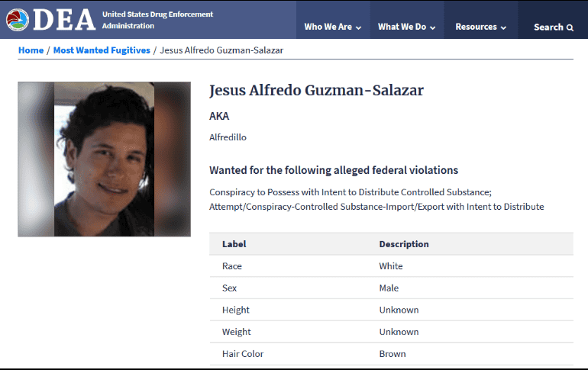Click the fugitive photo thumbnail
Screen dimensions: 588x370
pos(105,159)
